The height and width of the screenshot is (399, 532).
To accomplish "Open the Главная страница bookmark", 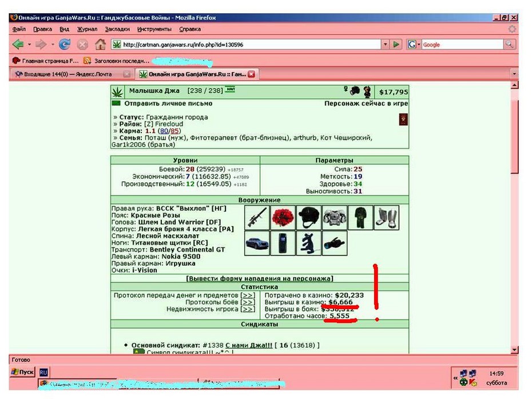I will [x=45, y=61].
